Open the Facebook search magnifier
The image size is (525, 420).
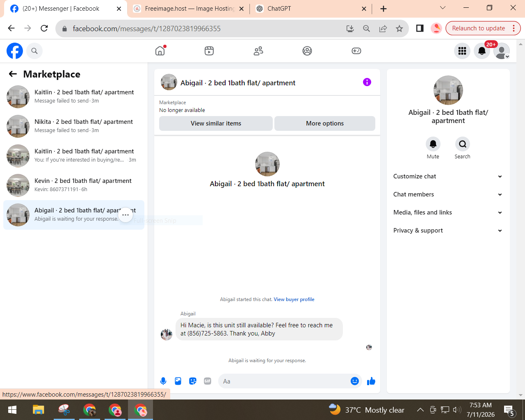[x=34, y=51]
